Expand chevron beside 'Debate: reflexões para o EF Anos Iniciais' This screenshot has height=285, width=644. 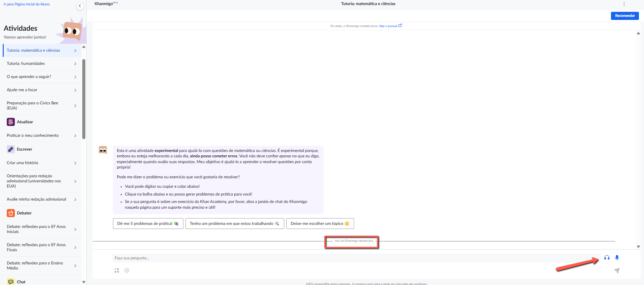pos(75,229)
